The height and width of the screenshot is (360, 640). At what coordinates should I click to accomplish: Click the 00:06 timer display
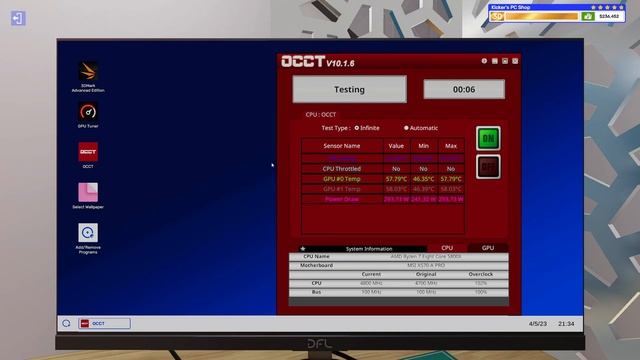click(x=464, y=89)
